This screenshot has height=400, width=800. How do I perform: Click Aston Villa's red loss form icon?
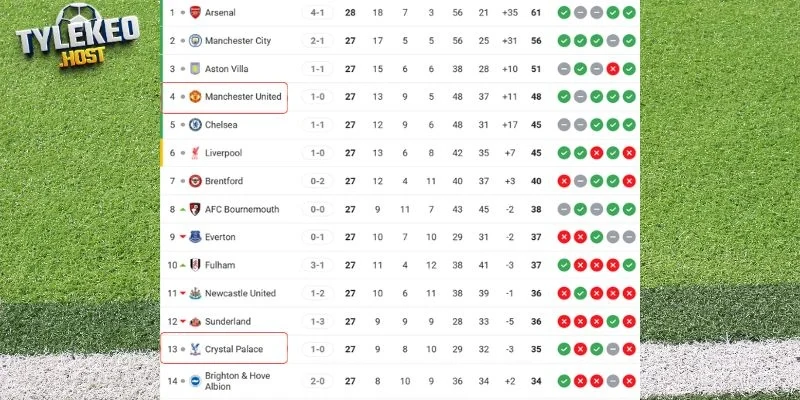click(611, 69)
